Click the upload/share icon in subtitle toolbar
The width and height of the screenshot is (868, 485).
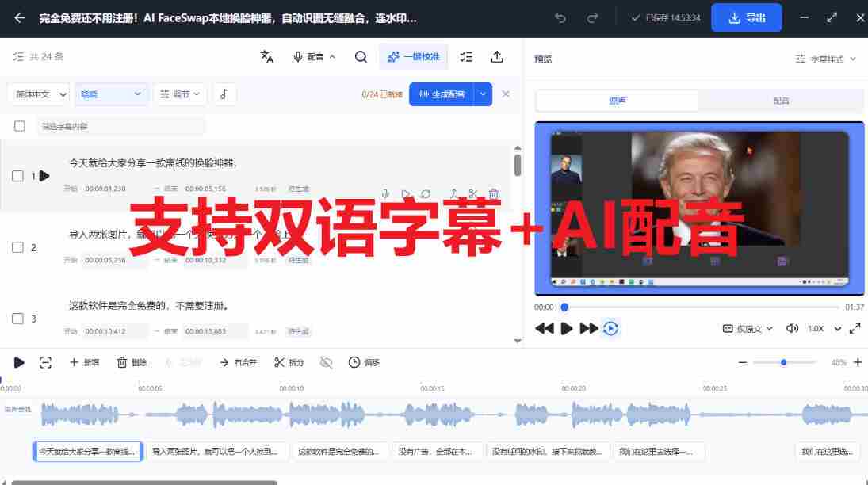(x=497, y=56)
